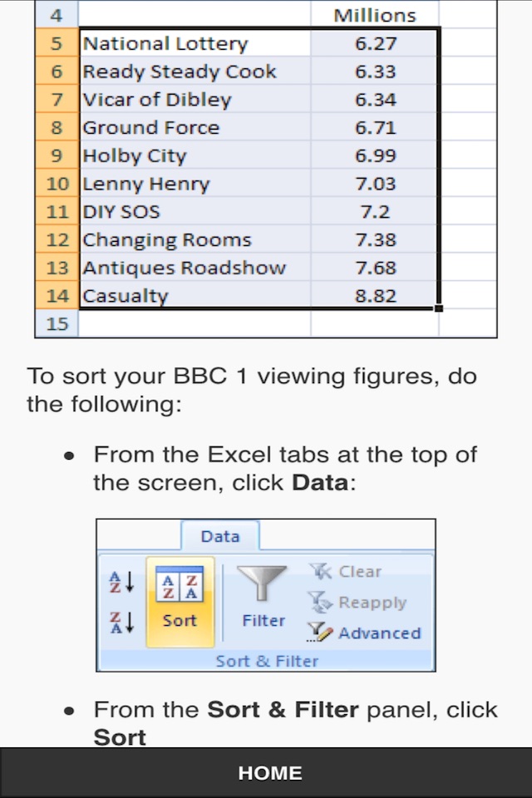Select the Data ribbon tab
The height and width of the screenshot is (798, 532).
tap(220, 536)
